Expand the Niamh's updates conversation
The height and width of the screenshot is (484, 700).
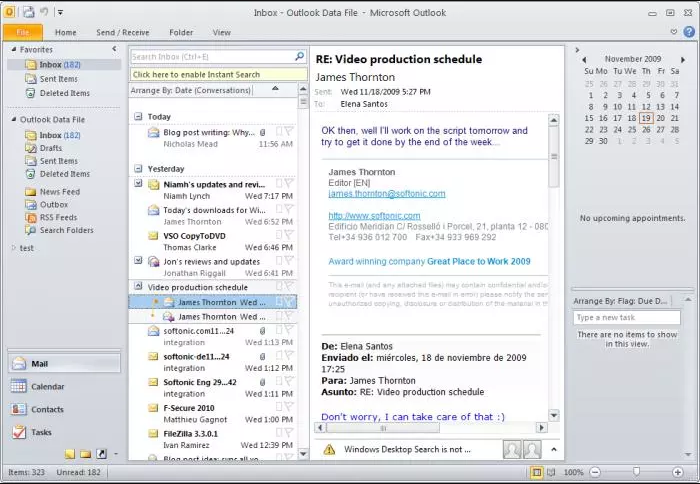point(138,183)
